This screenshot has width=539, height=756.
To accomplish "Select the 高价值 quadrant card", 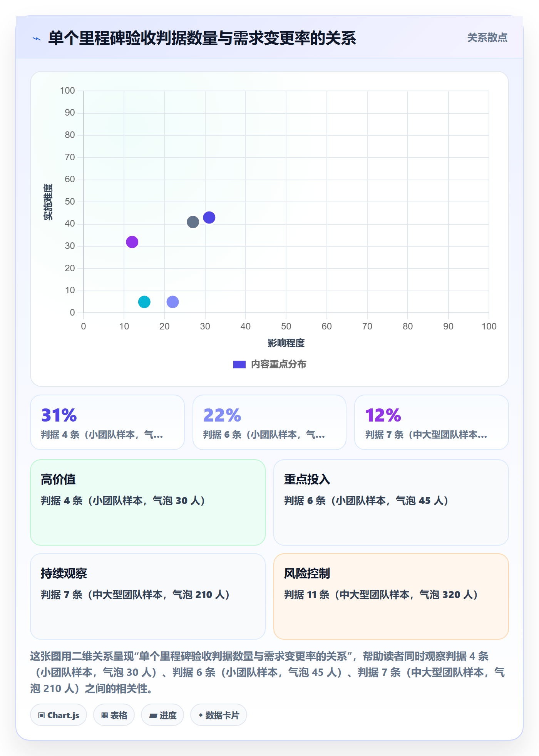I will coord(148,502).
